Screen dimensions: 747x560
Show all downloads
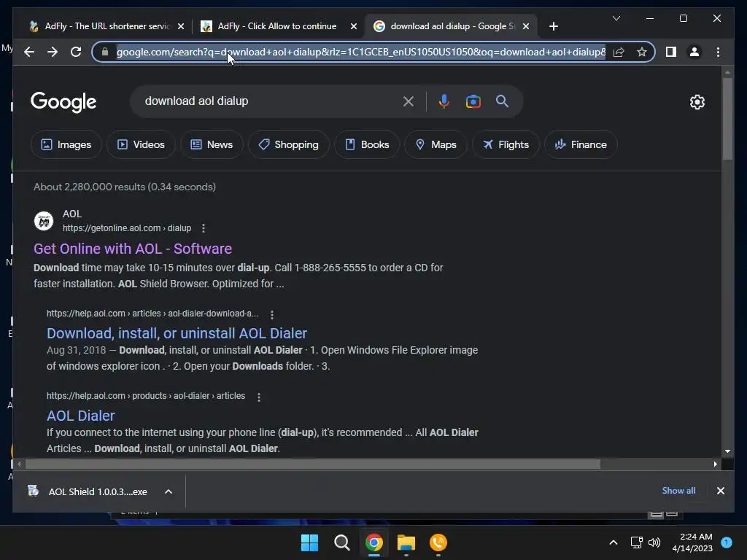click(678, 491)
